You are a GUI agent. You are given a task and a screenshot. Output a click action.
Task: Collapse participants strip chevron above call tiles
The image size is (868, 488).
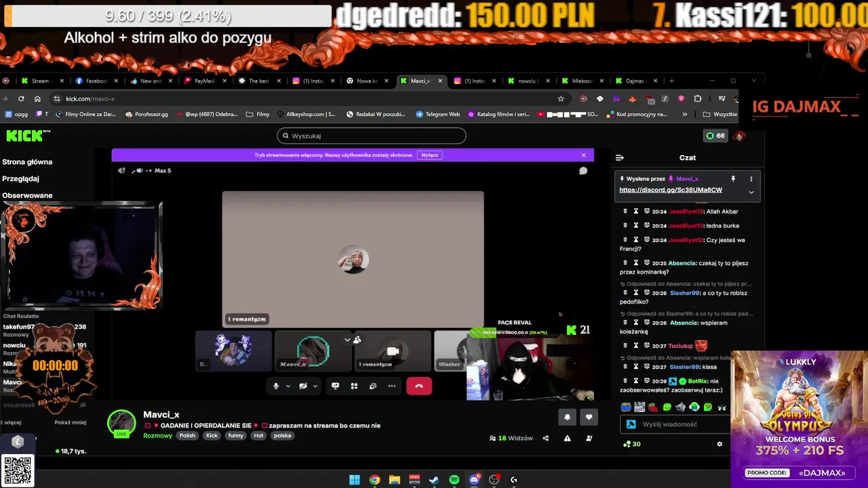pos(347,340)
